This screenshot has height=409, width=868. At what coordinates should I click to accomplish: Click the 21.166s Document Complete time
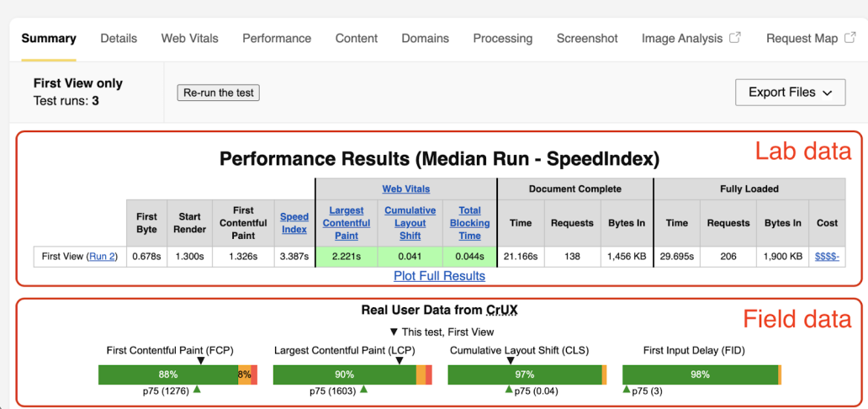[521, 257]
